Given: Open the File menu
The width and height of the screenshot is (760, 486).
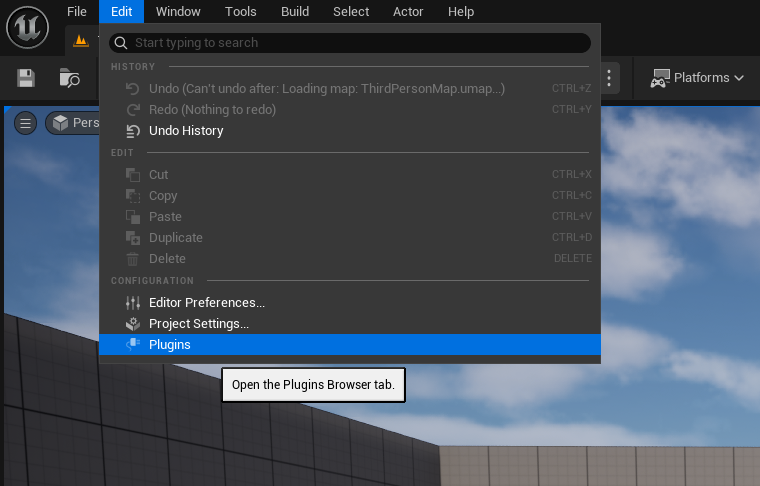Looking at the screenshot, I should tap(77, 11).
